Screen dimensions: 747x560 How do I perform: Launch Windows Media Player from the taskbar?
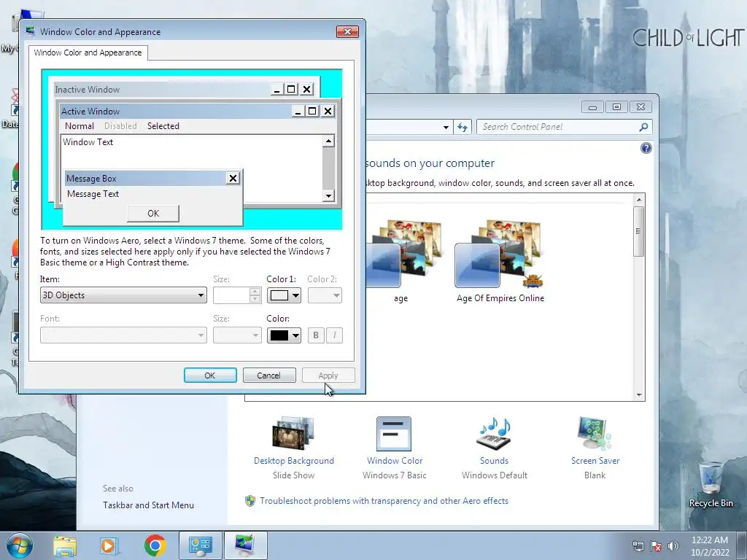[x=109, y=546]
